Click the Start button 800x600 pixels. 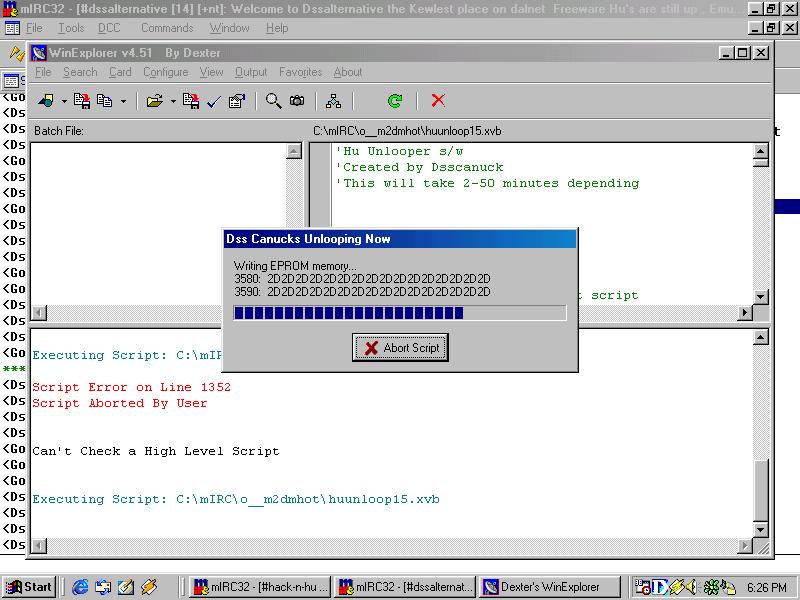[x=29, y=587]
